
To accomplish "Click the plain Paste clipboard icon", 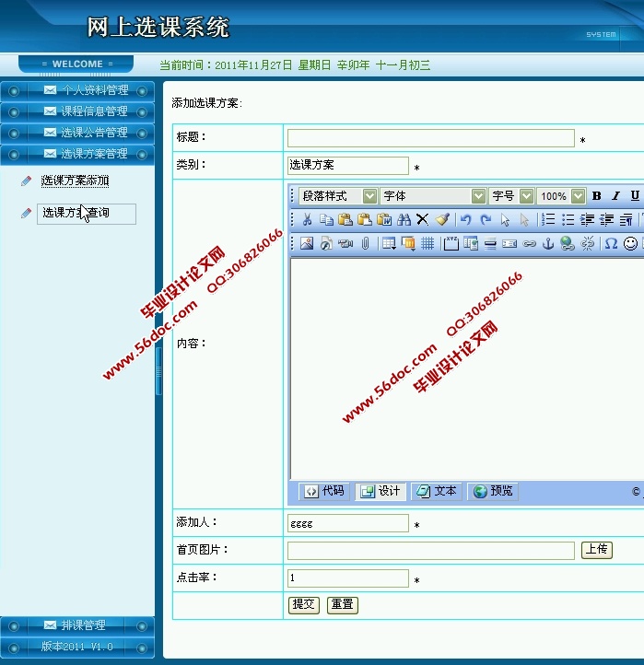I will (x=345, y=219).
